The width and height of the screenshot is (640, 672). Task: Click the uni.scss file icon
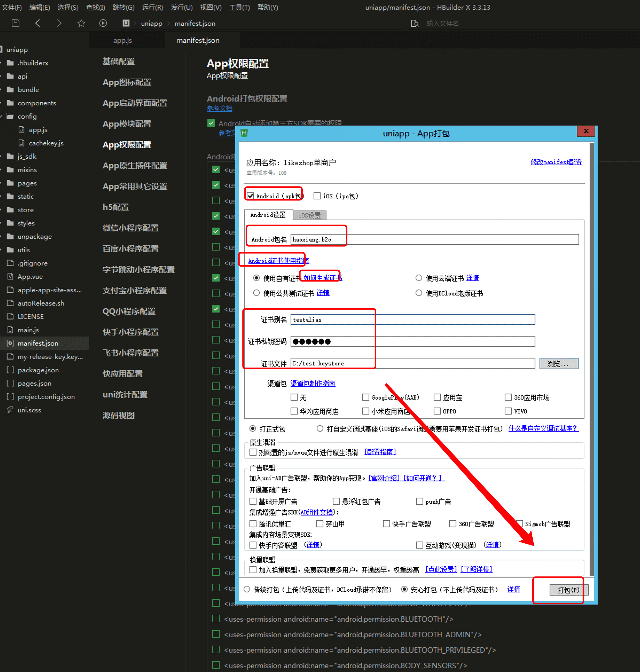pos(11,410)
